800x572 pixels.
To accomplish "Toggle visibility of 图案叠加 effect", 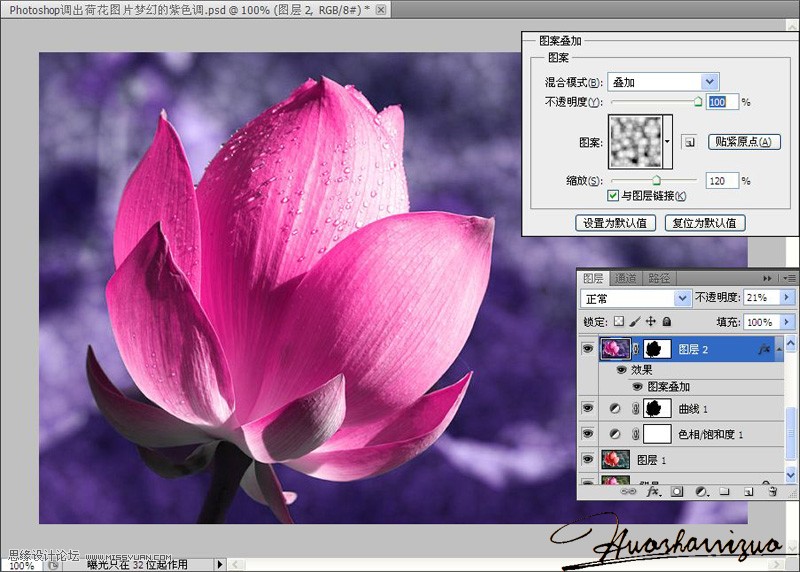I will coord(637,387).
